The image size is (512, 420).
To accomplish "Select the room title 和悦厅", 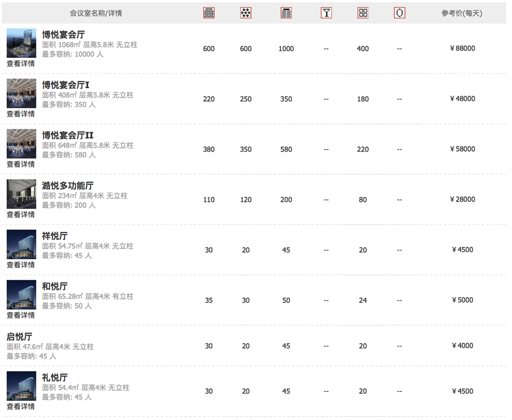I will (55, 286).
